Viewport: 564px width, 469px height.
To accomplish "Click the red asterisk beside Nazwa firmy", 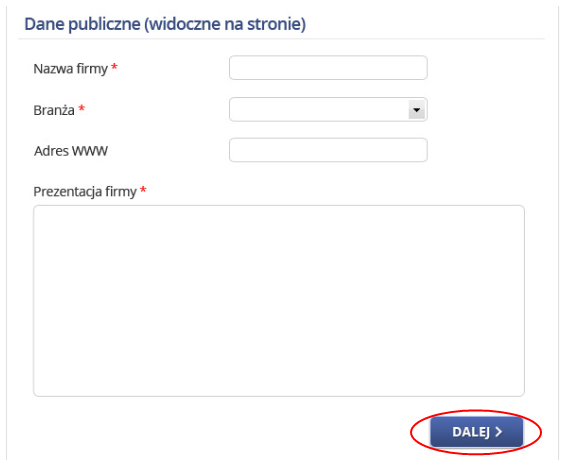I will click(x=114, y=67).
